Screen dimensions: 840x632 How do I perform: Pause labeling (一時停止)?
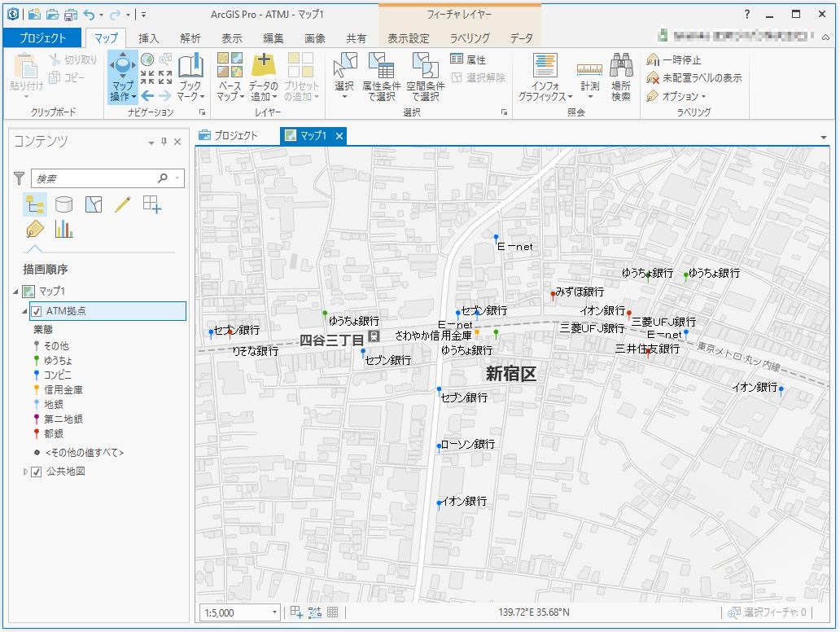673,59
